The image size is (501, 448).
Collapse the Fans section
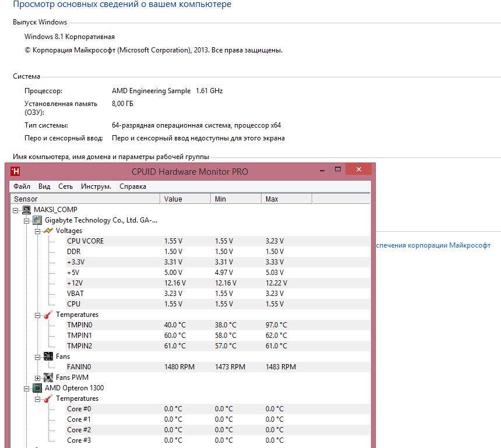coord(37,357)
